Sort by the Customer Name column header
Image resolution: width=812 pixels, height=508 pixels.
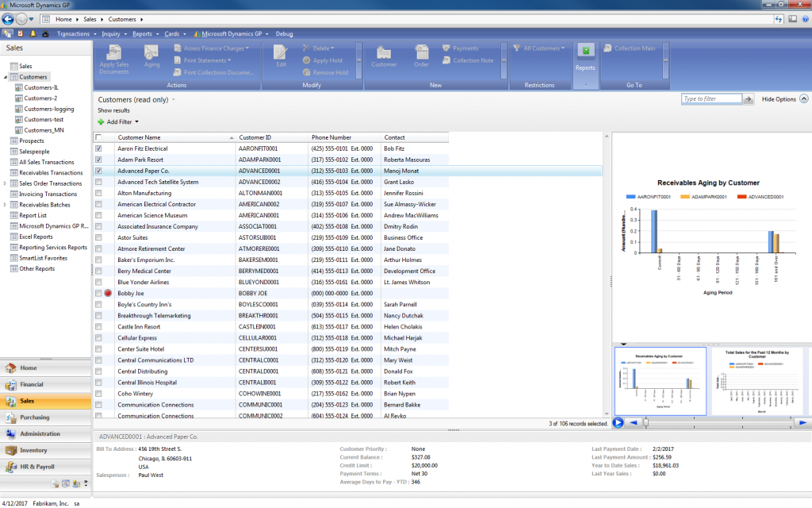coord(175,137)
